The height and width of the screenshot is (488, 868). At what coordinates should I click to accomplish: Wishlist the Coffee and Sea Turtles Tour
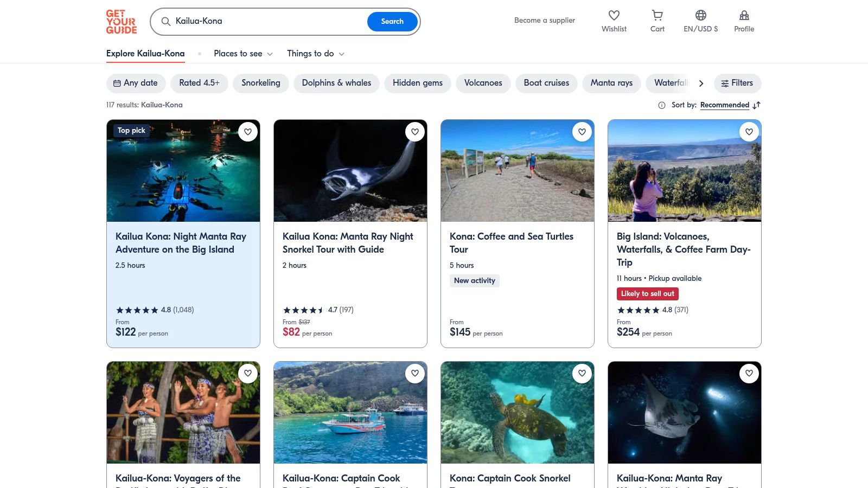tap(582, 132)
